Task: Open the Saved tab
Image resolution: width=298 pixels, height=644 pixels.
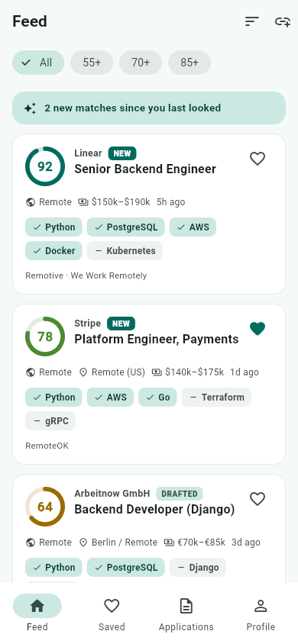Action: coord(112,613)
